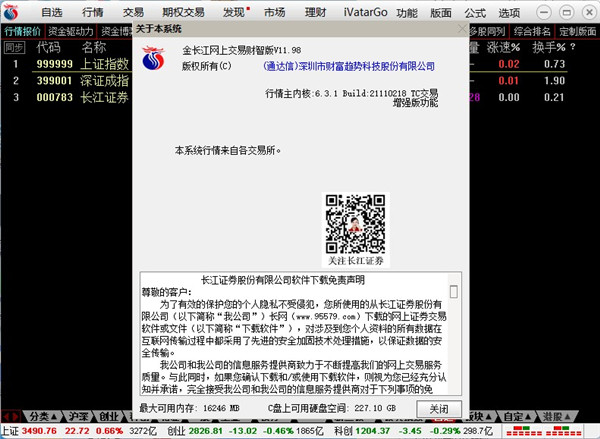This screenshot has width=600, height=439.
Task: Open the 自选 menu
Action: (52, 12)
